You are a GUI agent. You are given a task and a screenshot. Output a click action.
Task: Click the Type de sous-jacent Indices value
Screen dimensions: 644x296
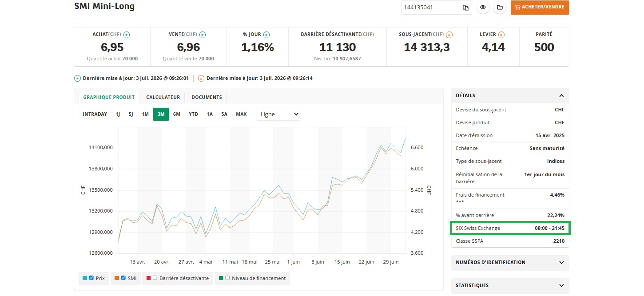click(x=556, y=161)
